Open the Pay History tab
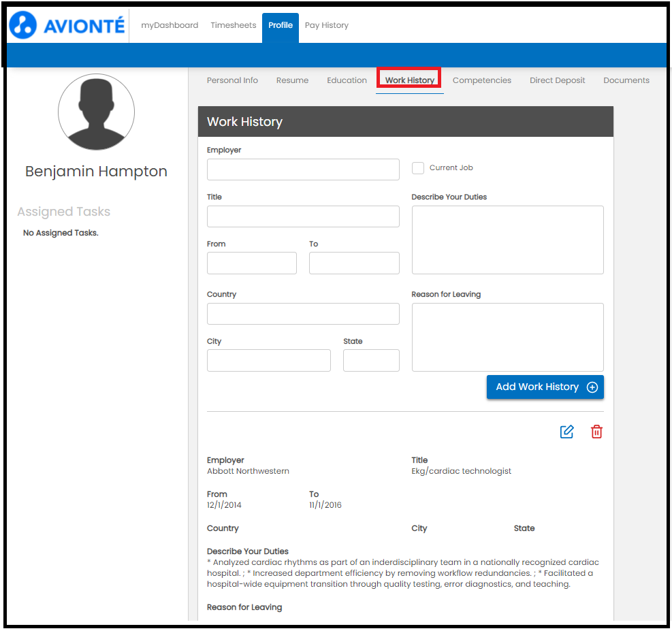672x631 pixels. coord(326,25)
